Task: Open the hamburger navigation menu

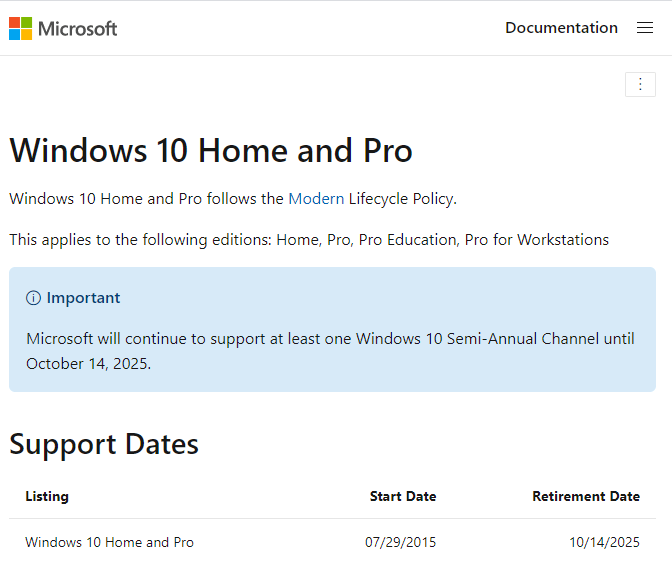Action: click(x=645, y=28)
